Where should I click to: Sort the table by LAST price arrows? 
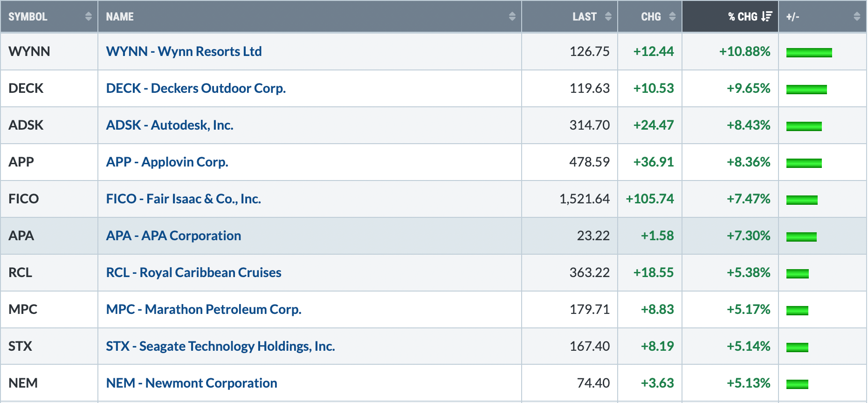click(608, 17)
